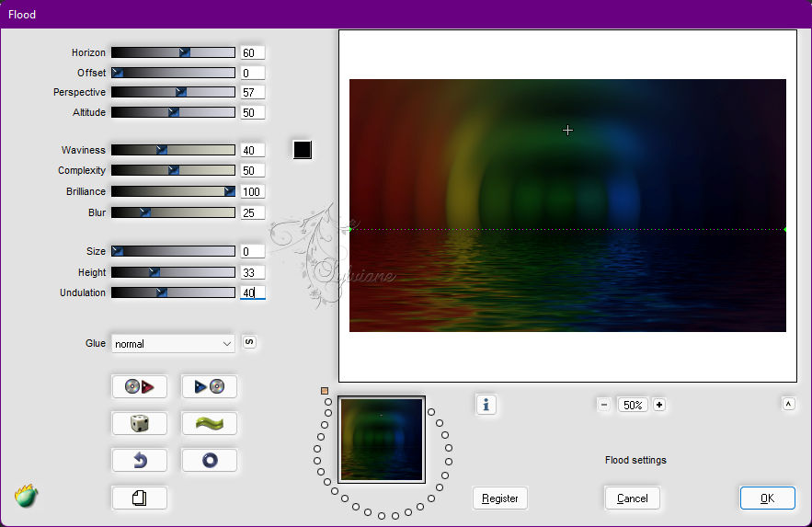
Task: Click the Waviness slider track
Action: point(173,150)
